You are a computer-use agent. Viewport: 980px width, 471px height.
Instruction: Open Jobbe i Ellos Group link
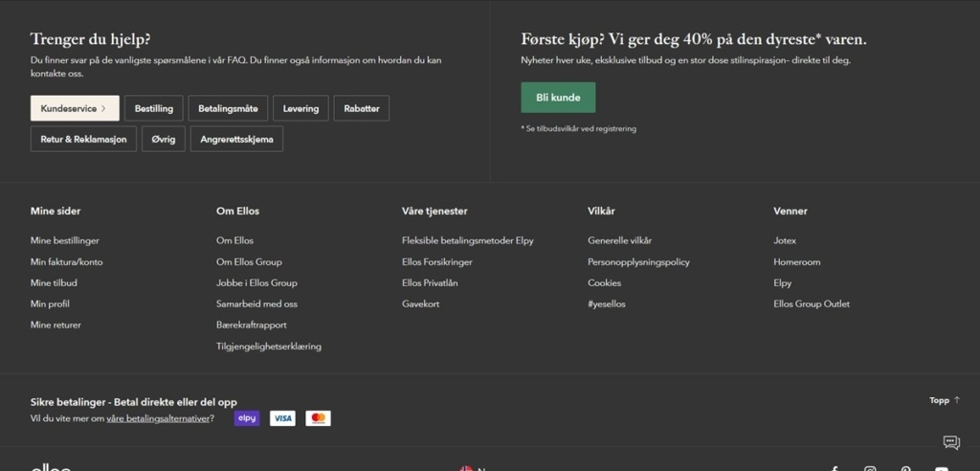[256, 282]
